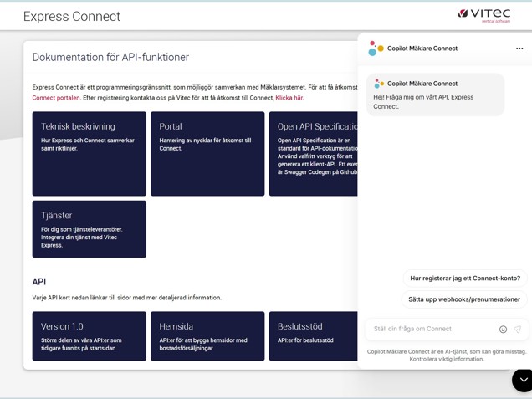The image size is (532, 399).
Task: Open the Beslutsstöd API card
Action: [315, 335]
